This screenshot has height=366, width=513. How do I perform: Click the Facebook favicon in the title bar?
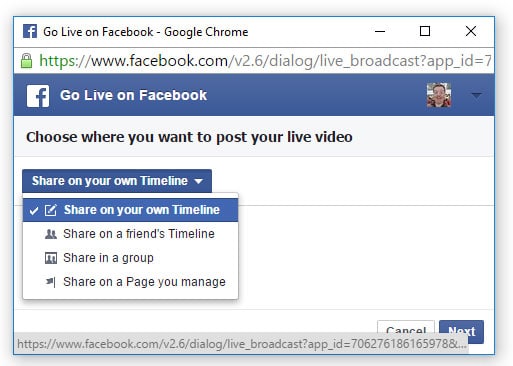point(30,32)
